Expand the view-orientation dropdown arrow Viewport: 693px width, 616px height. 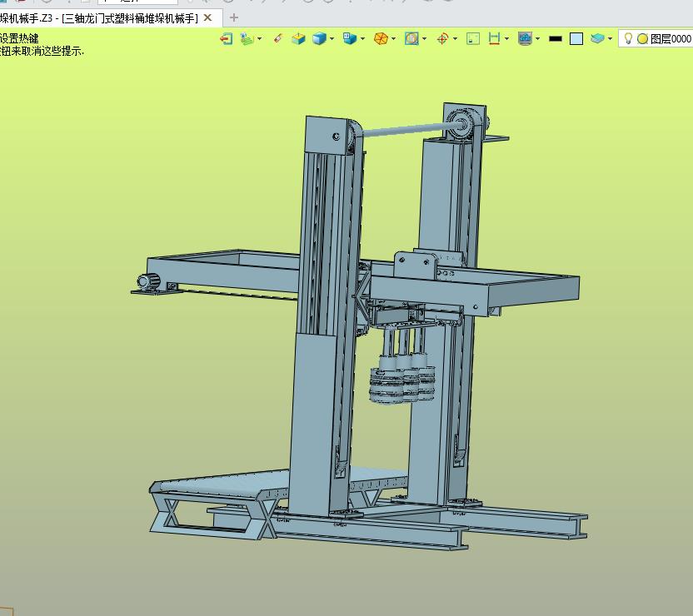click(362, 39)
